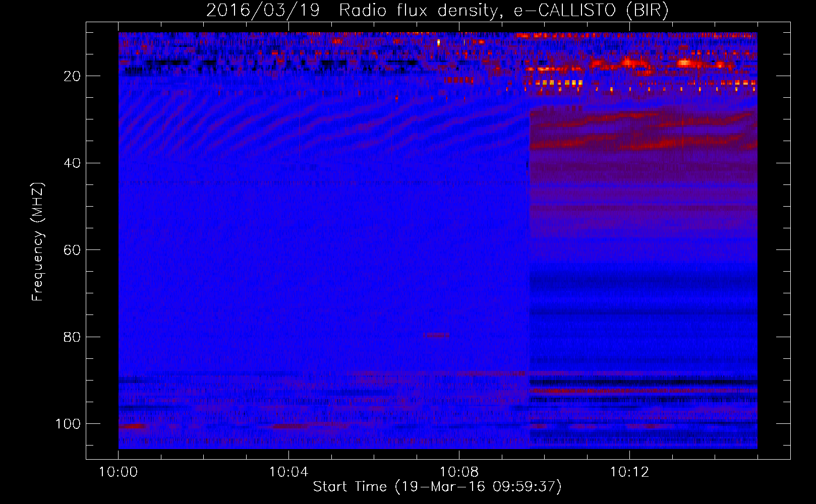
Task: Click the 'Start Time (19-Mar-16 09:59:37)' label
Action: 437,487
